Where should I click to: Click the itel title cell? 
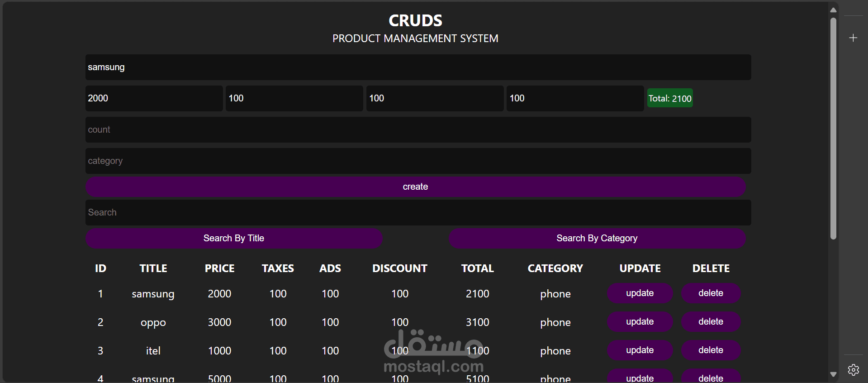pos(153,351)
